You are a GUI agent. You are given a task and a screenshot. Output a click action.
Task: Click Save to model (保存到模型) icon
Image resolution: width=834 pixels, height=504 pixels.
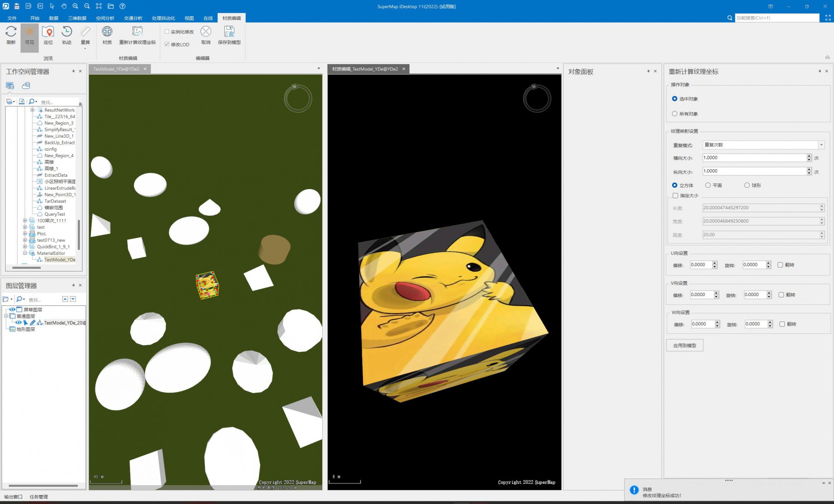pos(229,32)
